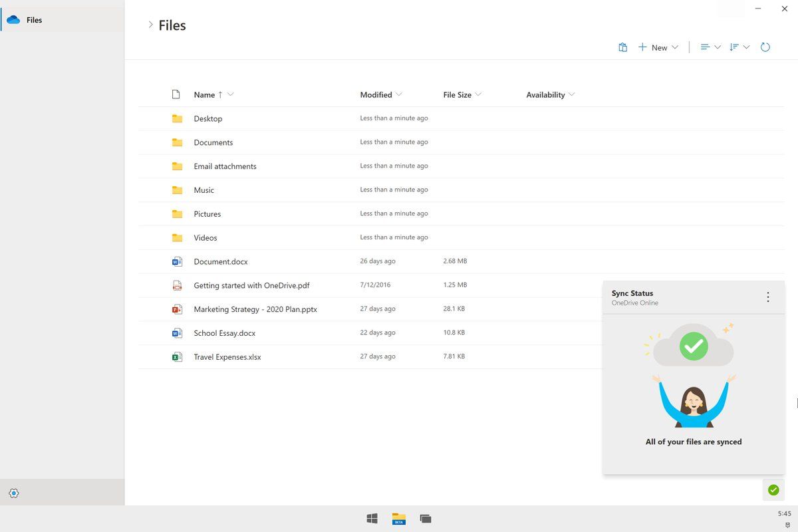Sort by the File Size column header

pos(457,94)
